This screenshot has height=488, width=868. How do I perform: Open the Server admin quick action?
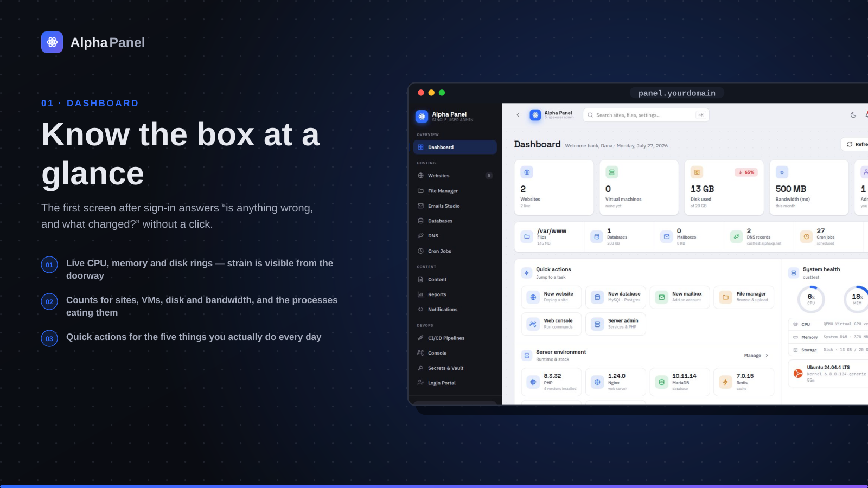click(616, 324)
